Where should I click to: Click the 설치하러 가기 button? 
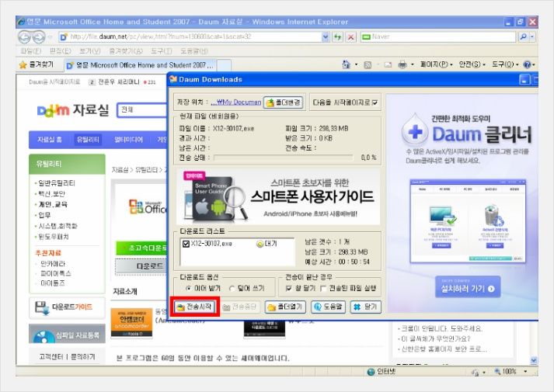(468, 287)
